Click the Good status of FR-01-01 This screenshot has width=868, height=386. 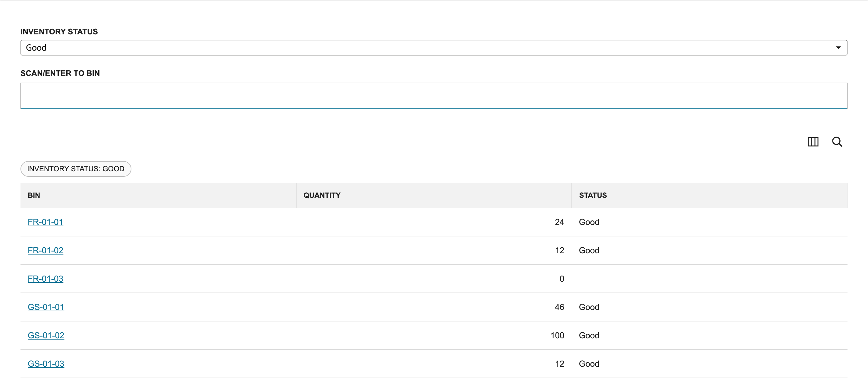(589, 222)
